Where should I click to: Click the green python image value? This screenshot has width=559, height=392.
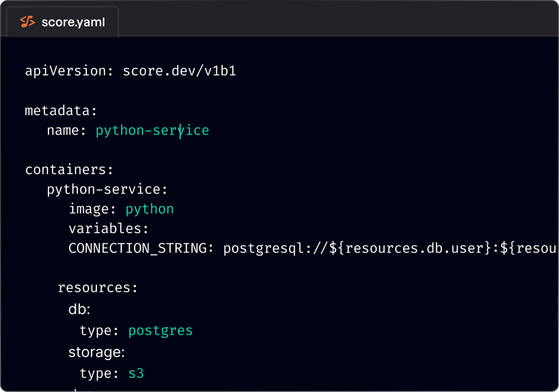tap(149, 209)
